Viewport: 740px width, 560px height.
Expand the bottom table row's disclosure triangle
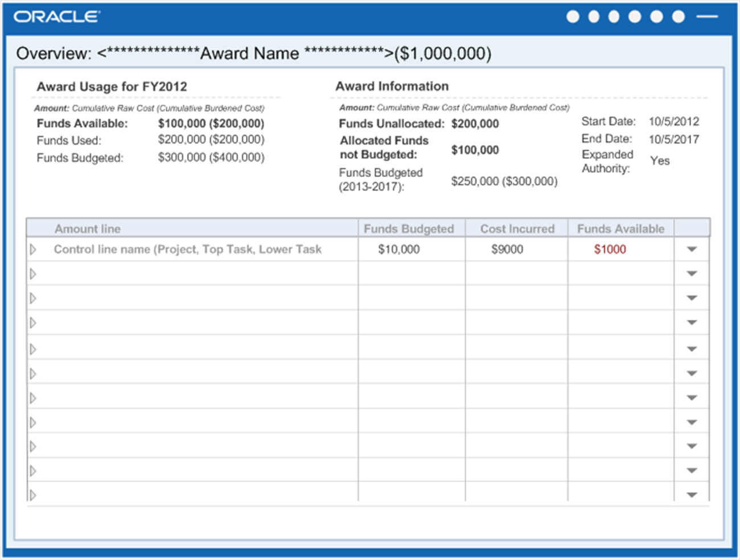[33, 495]
